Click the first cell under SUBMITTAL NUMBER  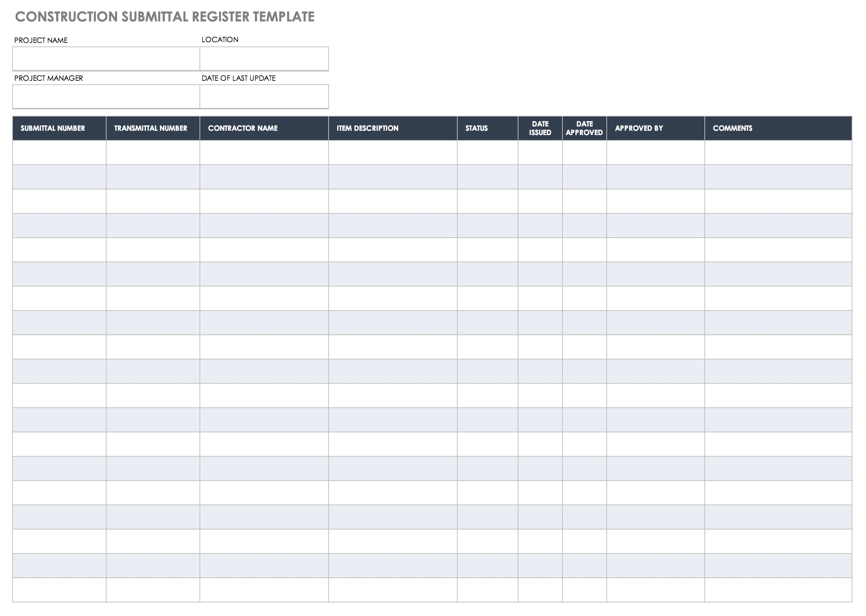[59, 153]
